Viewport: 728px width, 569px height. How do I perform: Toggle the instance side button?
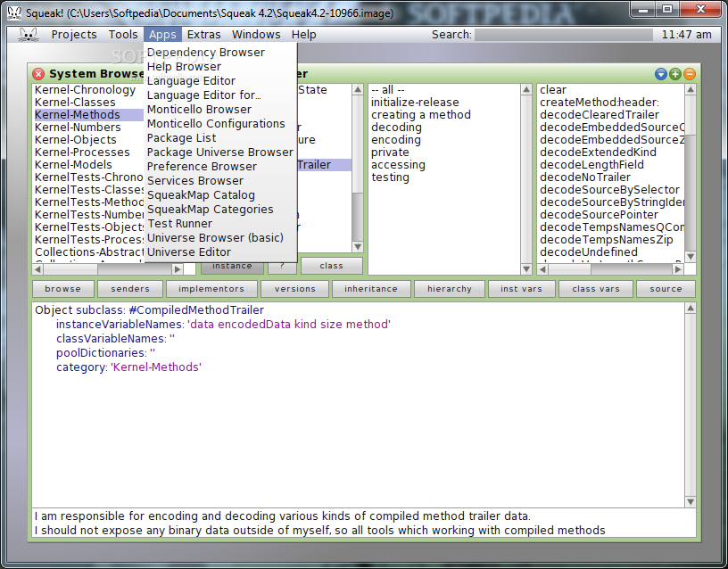point(232,268)
